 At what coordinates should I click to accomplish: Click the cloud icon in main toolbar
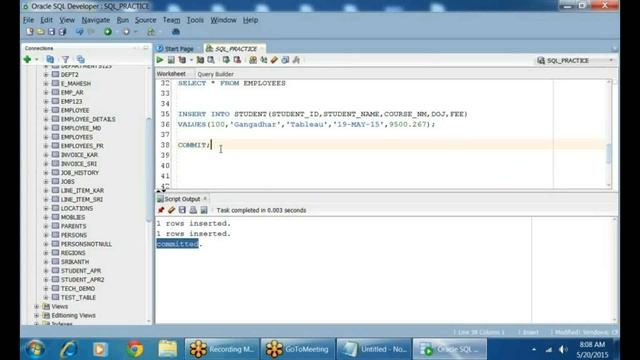coord(176,31)
